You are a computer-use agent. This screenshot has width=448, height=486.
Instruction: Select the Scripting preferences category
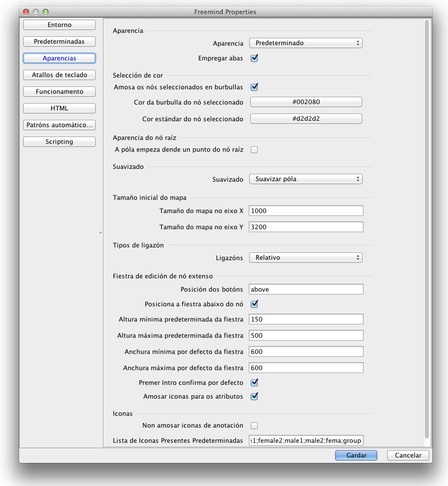click(59, 141)
